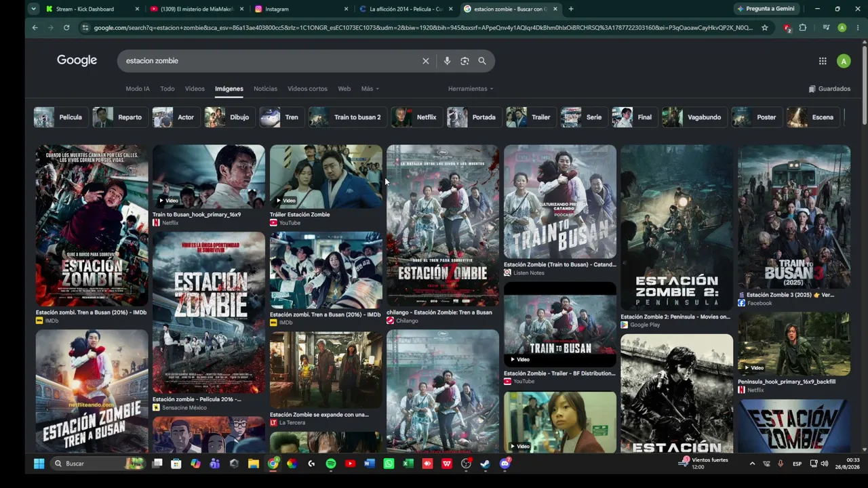Open the Train to Busan_hook_primary_16x9 Netflix thumbnail

pos(209,176)
